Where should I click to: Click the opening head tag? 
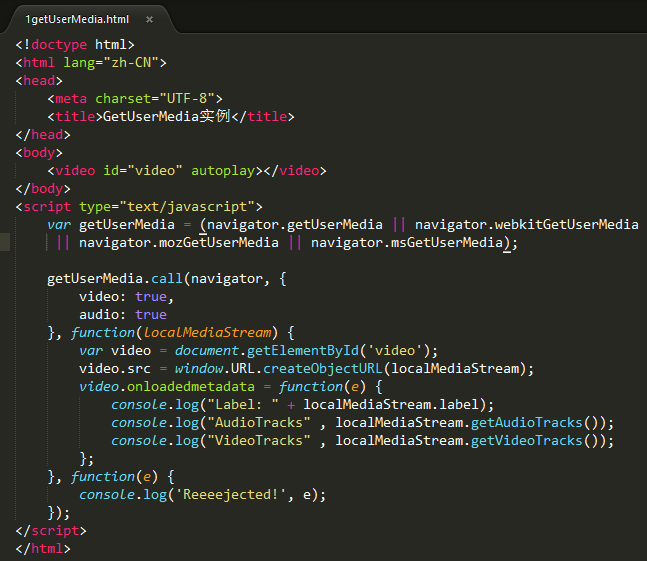tap(39, 81)
